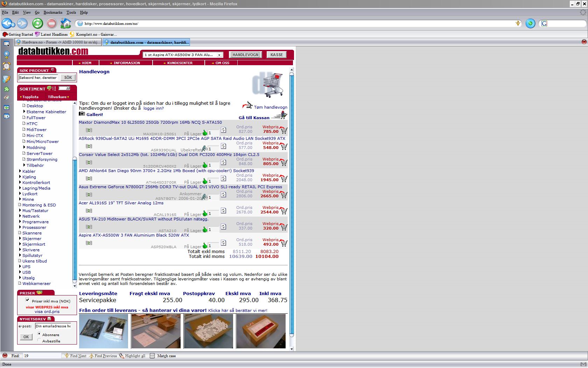This screenshot has width=588, height=368.
Task: Click the compare icon under Acer AL1916S
Action: point(89,211)
